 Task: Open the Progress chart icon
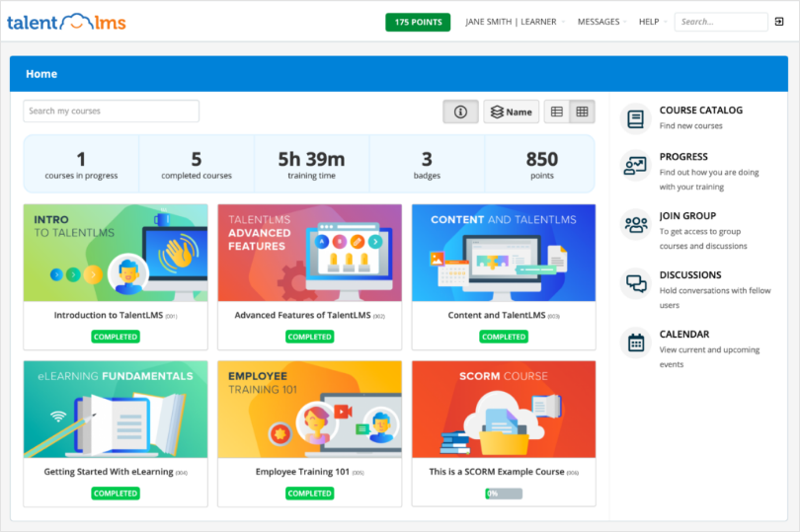tap(635, 166)
